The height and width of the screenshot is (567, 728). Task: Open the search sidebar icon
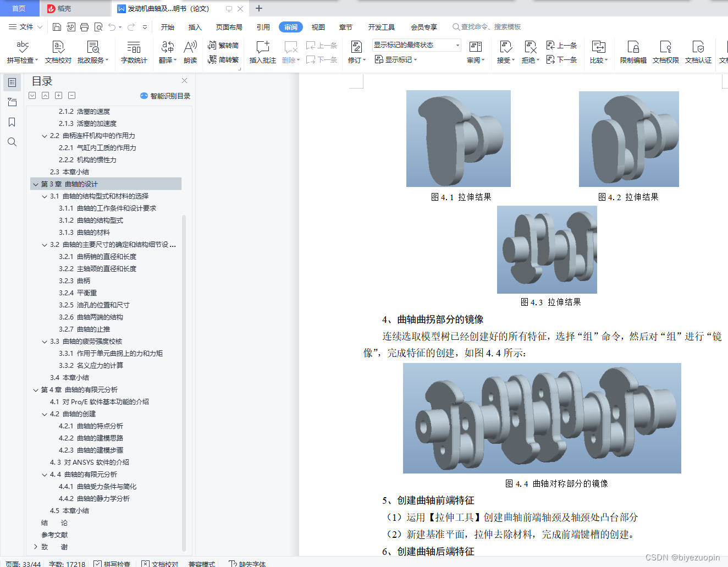(x=12, y=142)
